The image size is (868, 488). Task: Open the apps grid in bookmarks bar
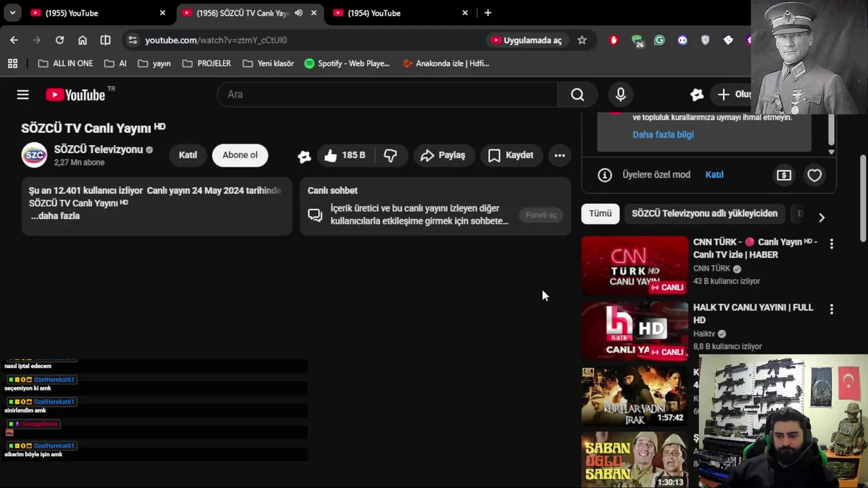(12, 64)
